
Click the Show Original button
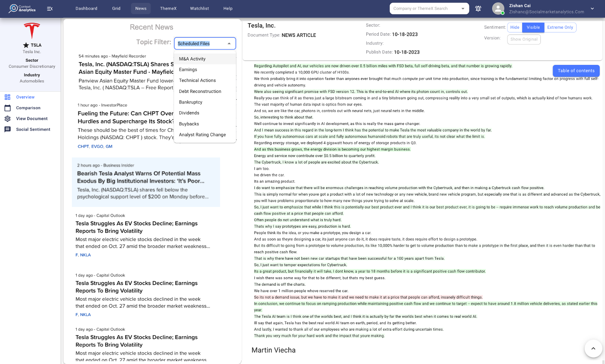click(x=524, y=39)
